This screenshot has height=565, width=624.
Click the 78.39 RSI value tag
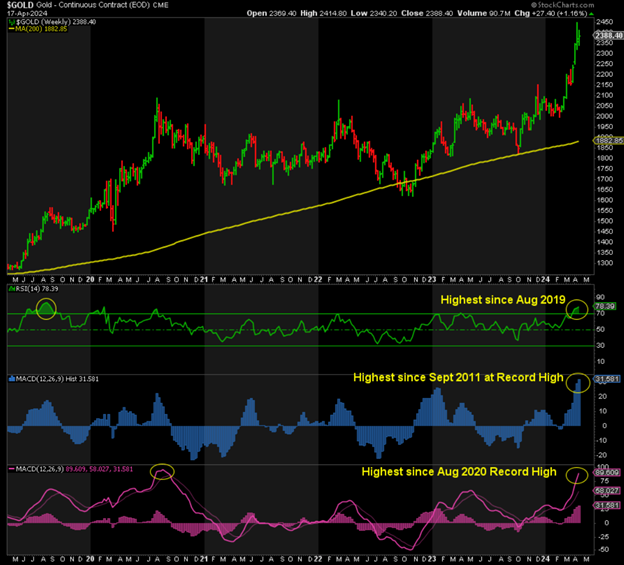pos(605,306)
